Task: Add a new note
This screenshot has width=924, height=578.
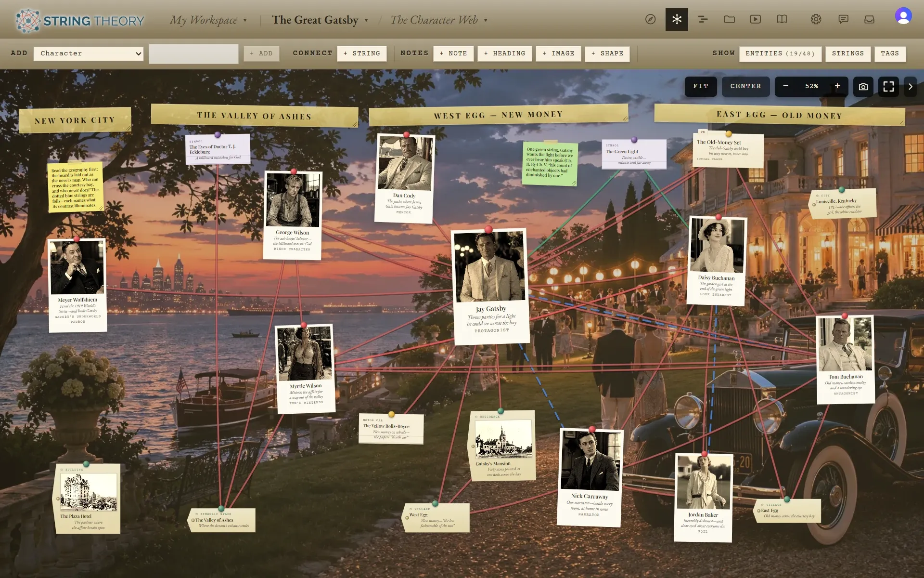Action: pyautogui.click(x=453, y=53)
